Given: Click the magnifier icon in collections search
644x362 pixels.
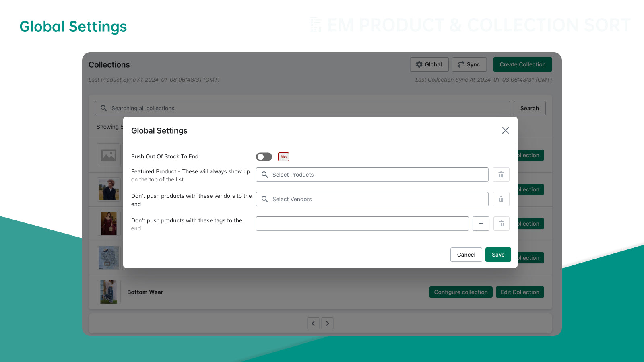Looking at the screenshot, I should [x=104, y=108].
